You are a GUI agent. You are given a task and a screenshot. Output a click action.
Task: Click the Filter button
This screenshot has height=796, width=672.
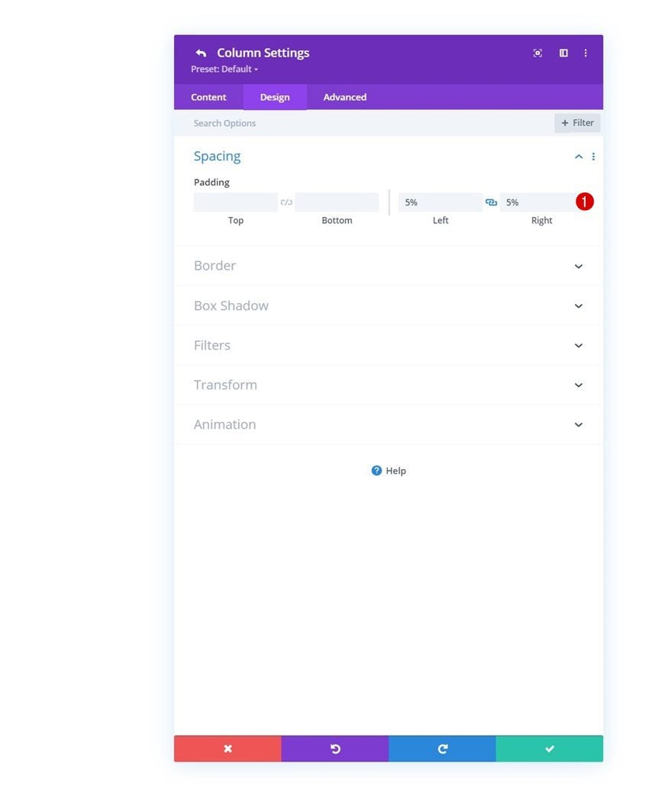click(x=577, y=123)
